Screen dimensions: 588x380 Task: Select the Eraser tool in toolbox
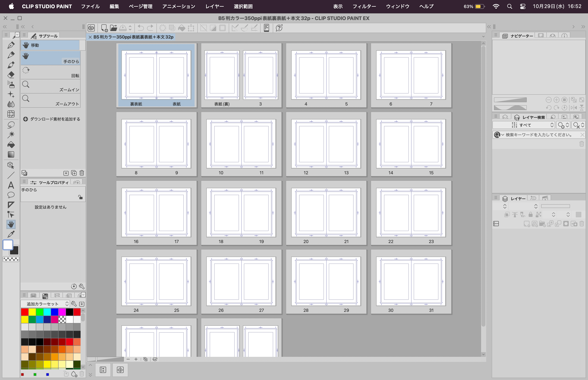pos(11,75)
